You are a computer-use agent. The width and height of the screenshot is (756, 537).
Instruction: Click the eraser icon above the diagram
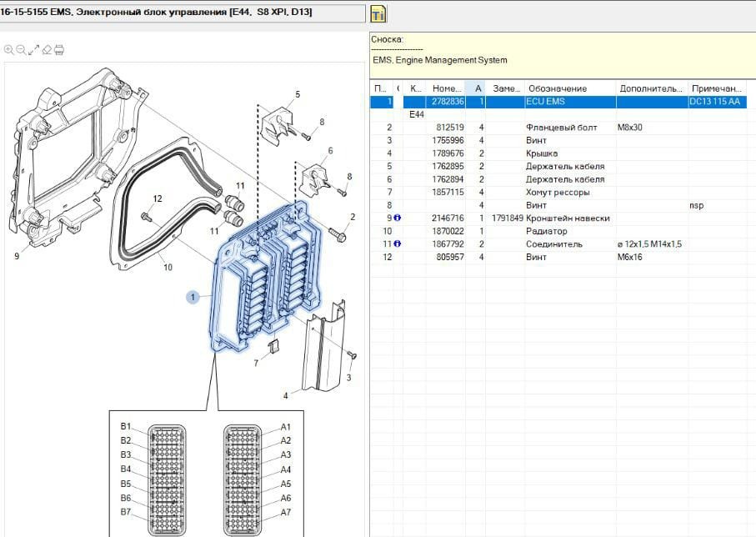(x=47, y=50)
